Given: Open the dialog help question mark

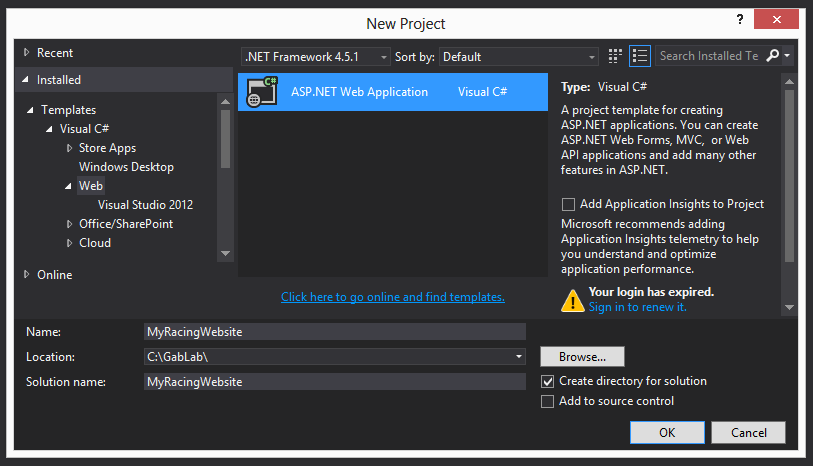Looking at the screenshot, I should [740, 20].
